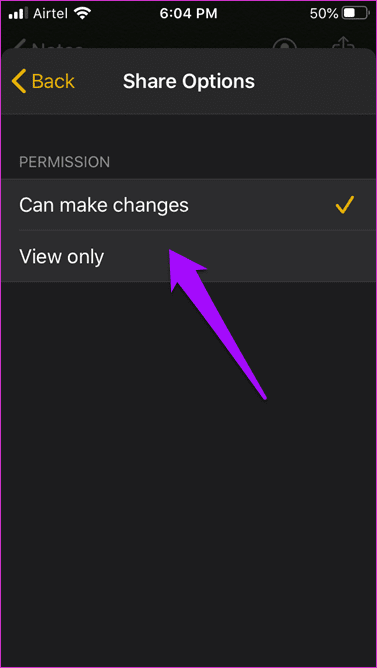Tap the dimmed share icon behind sheet
377x668 pixels.
[344, 44]
